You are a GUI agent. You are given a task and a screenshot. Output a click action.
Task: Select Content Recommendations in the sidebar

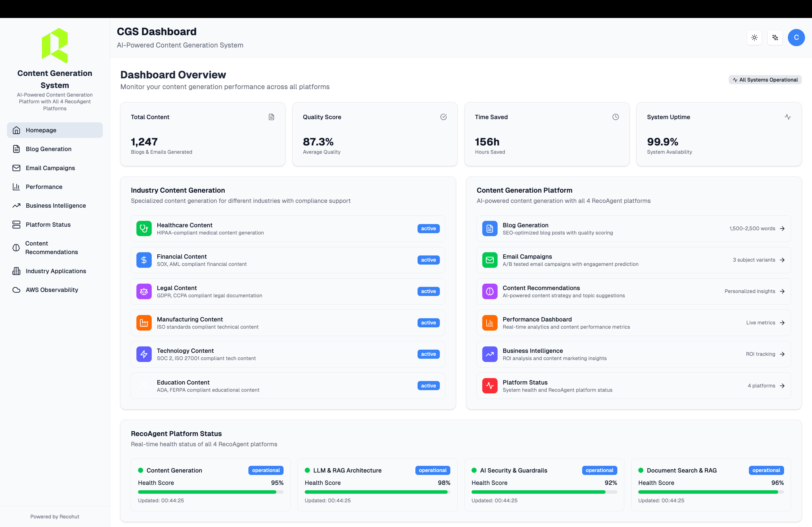[51, 247]
